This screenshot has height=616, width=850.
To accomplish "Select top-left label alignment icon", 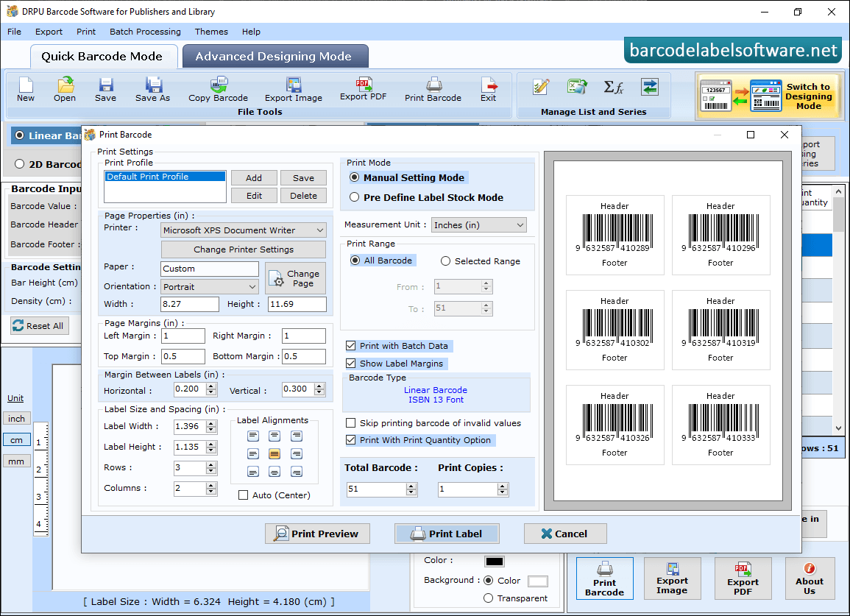I will pos(253,436).
